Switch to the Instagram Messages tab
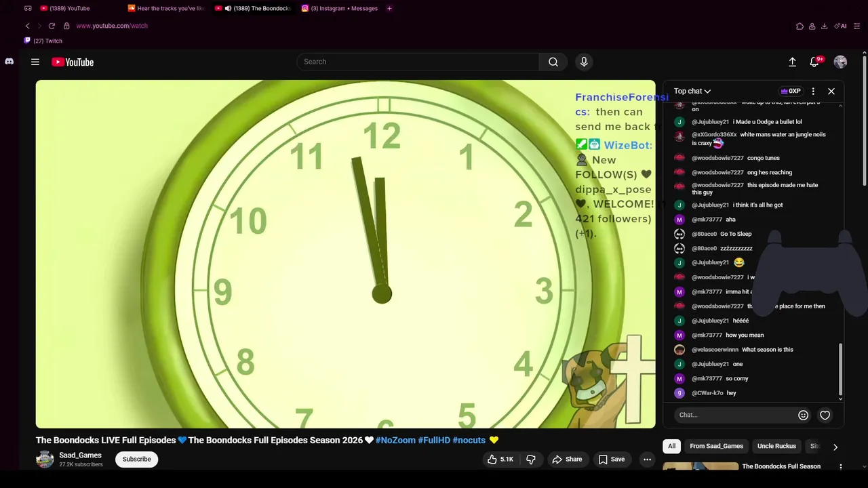Viewport: 868px width, 488px height. pyautogui.click(x=340, y=8)
